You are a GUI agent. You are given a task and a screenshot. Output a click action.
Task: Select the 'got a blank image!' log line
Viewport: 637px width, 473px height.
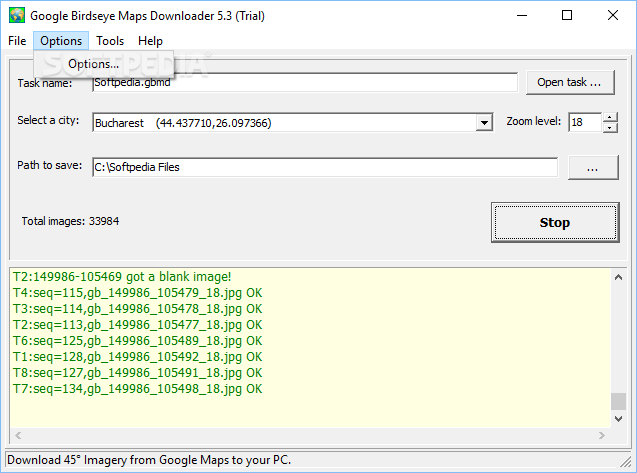(x=122, y=277)
